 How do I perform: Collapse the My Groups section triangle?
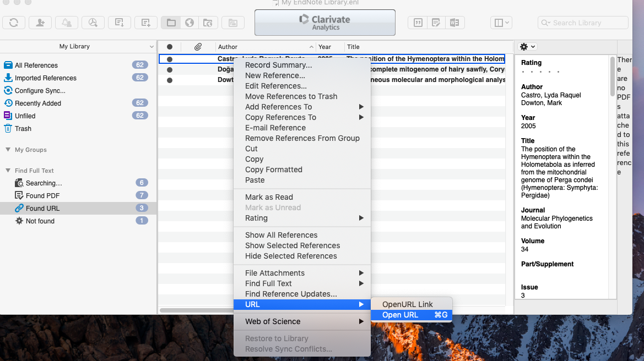coord(8,149)
